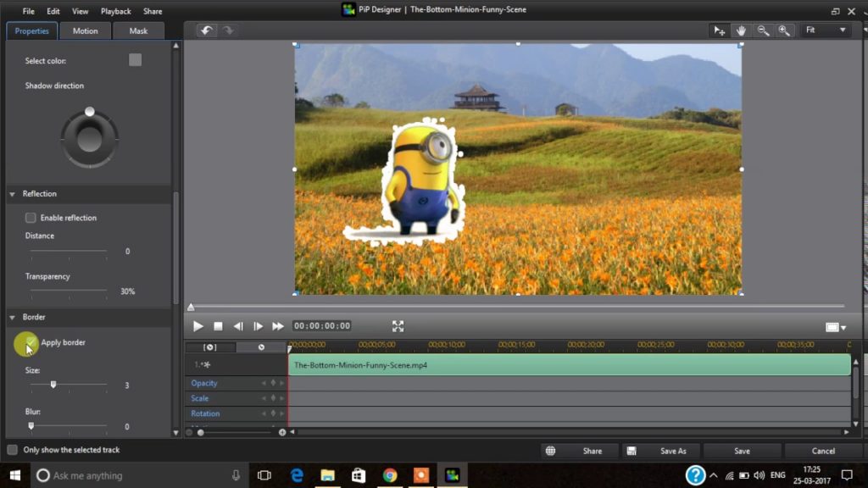This screenshot has width=868, height=488.
Task: Add a Rotation keyframe
Action: click(273, 413)
